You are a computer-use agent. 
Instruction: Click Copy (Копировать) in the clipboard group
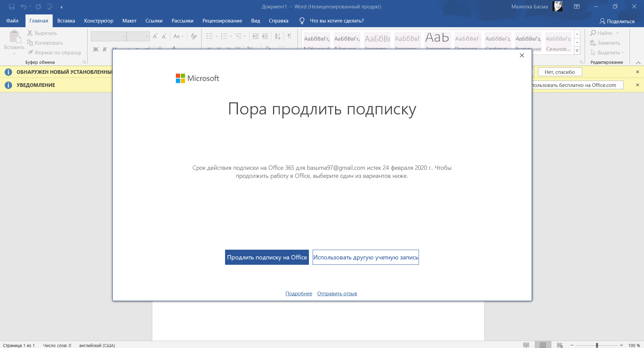click(x=45, y=43)
